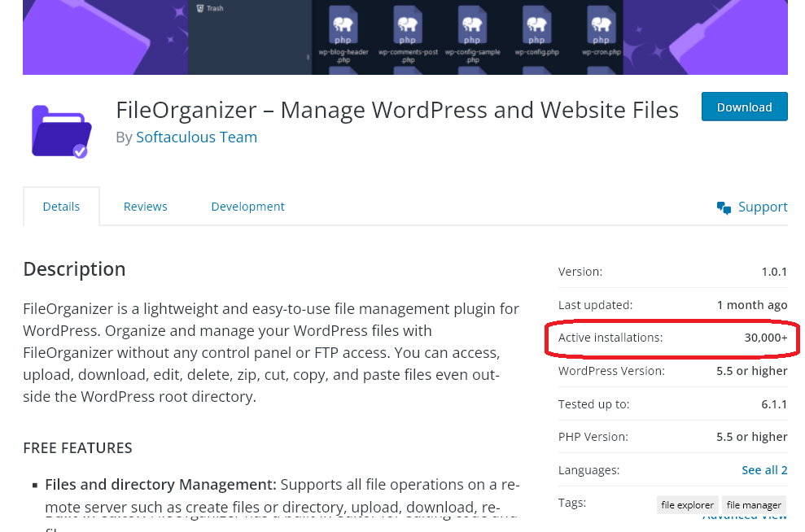Click the 'file manager' tag
This screenshot has height=532, width=805.
coord(754,504)
